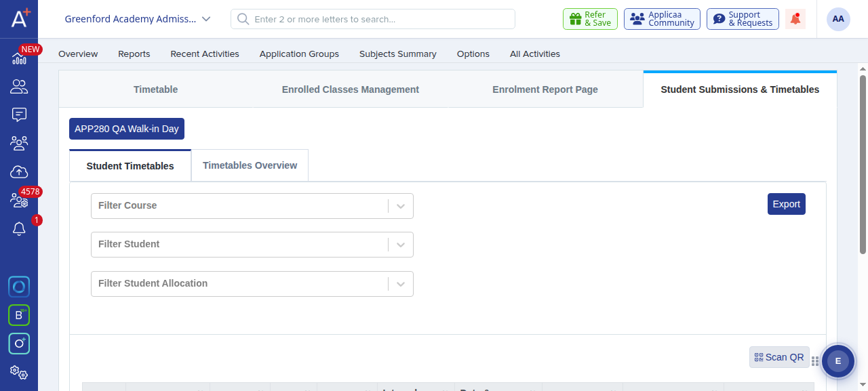Click the page vertical scrollbar thumb

pos(863,164)
